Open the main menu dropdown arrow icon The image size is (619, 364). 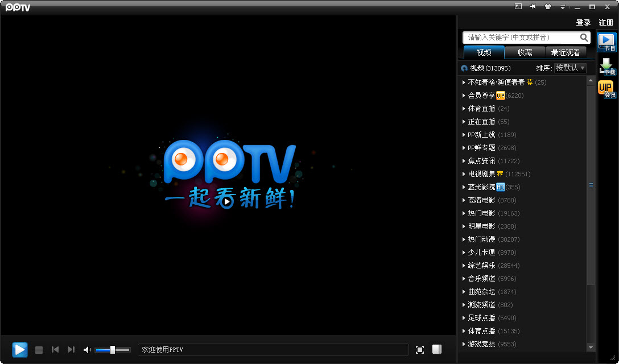(563, 7)
